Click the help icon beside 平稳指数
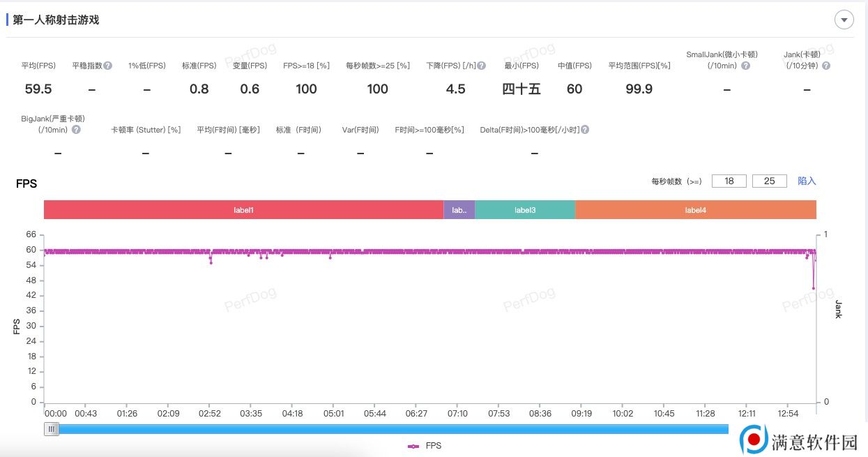The height and width of the screenshot is (457, 868). click(108, 66)
